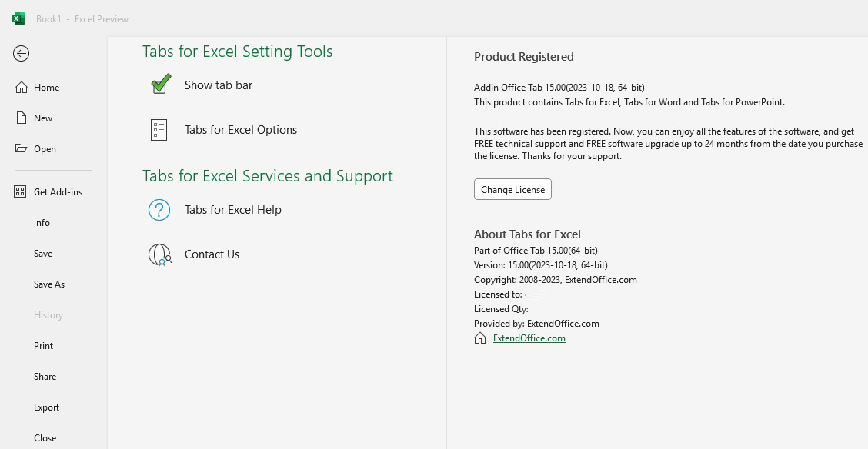Open the Share page
The width and height of the screenshot is (868, 449).
click(45, 377)
